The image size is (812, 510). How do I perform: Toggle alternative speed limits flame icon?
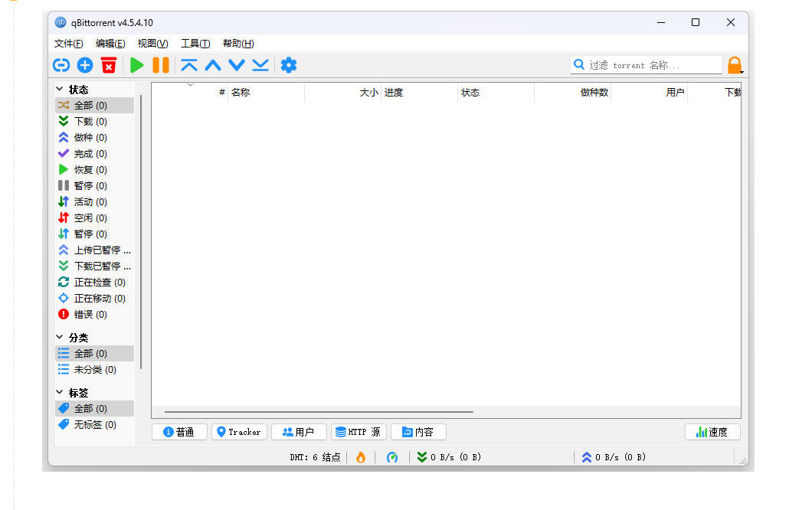pyautogui.click(x=360, y=457)
